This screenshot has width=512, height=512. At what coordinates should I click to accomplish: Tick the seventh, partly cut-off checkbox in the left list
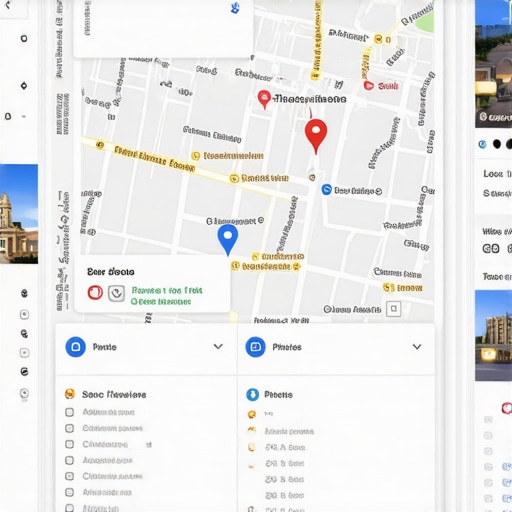click(69, 508)
